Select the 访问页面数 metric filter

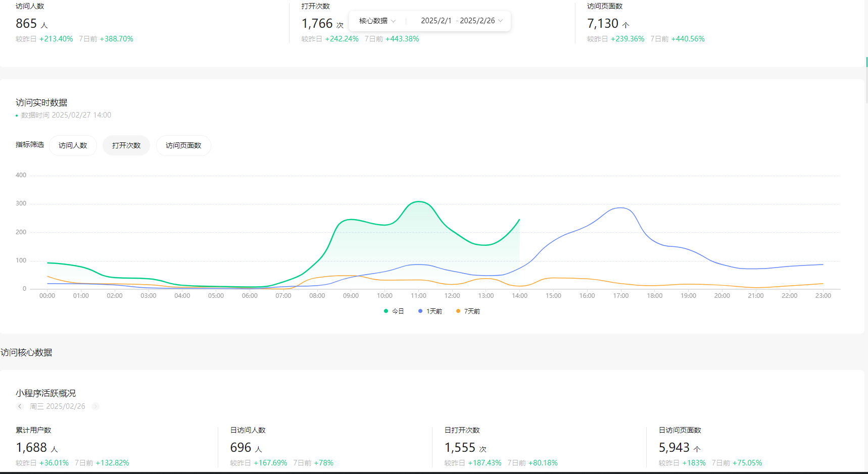click(183, 145)
